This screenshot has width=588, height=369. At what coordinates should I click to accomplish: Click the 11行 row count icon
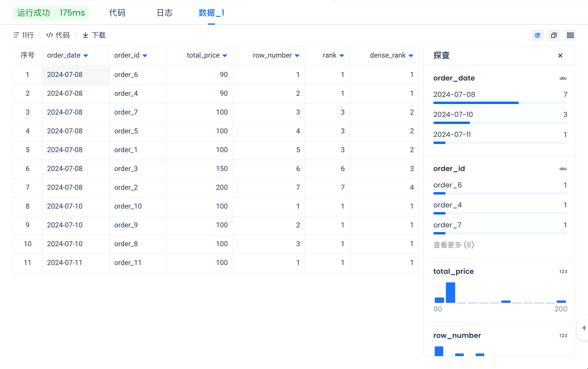point(16,35)
